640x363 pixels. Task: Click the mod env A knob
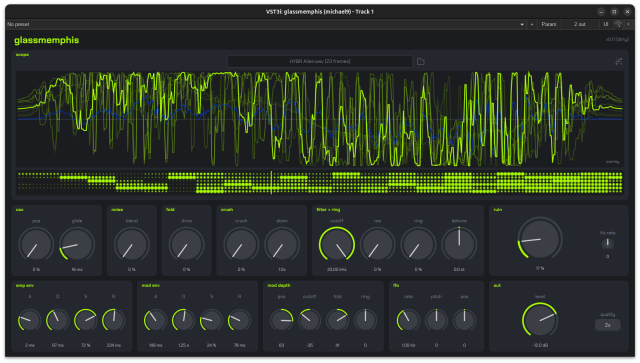pyautogui.click(x=155, y=321)
